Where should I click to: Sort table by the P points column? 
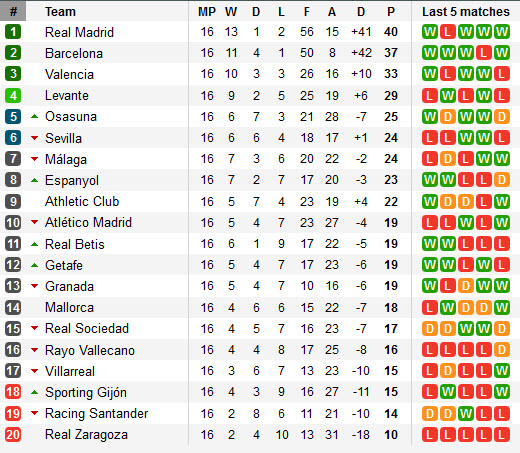click(x=391, y=12)
